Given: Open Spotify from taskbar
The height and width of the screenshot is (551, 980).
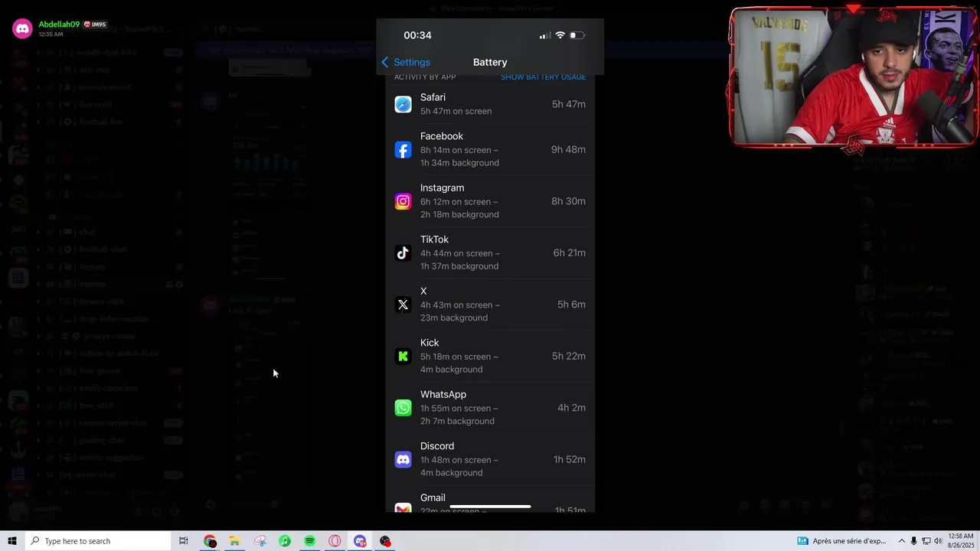Looking at the screenshot, I should coord(309,541).
